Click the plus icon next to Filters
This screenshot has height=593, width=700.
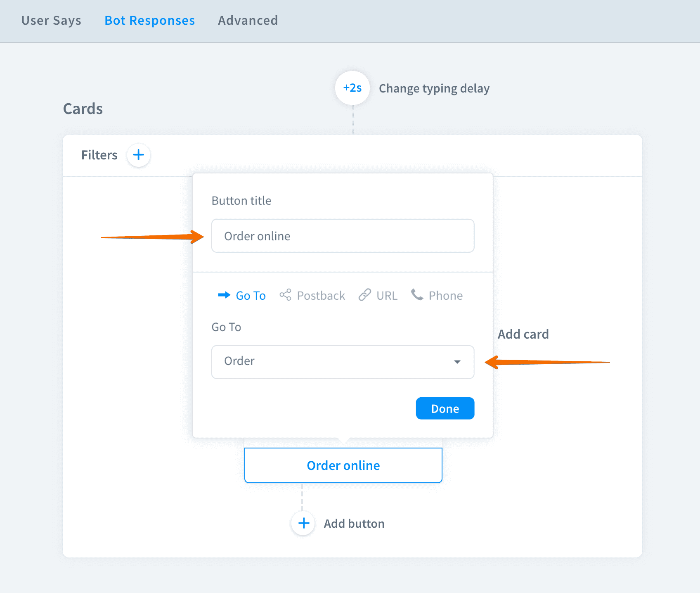tap(138, 155)
